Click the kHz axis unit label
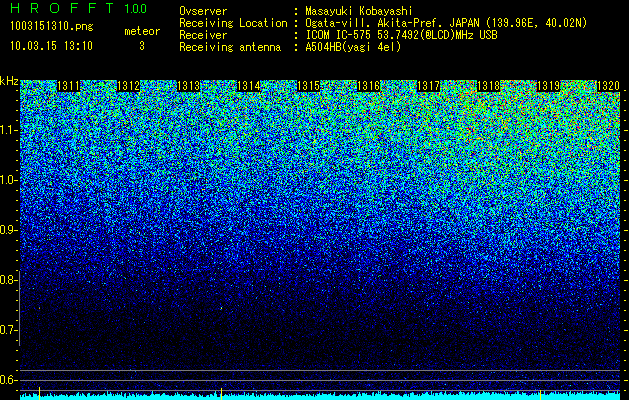The width and height of the screenshot is (629, 400). [x=9, y=81]
